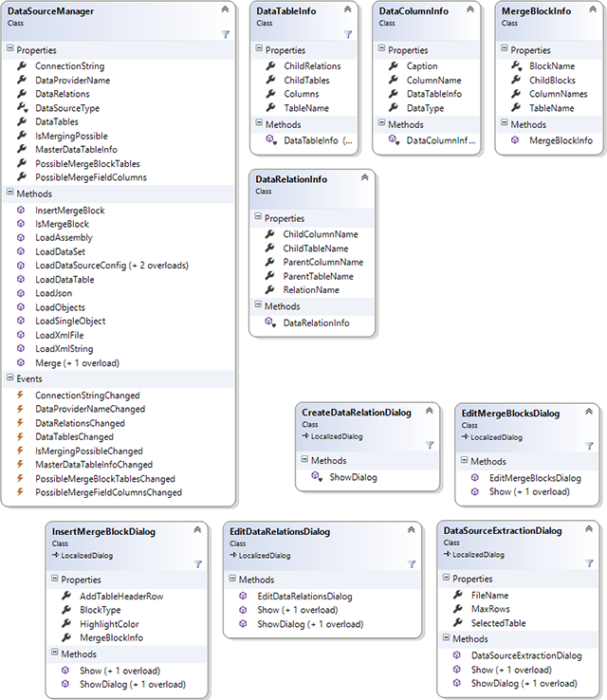Viewport: 607px width, 700px height.
Task: Select the DataProviderName property row
Action: tap(73, 80)
